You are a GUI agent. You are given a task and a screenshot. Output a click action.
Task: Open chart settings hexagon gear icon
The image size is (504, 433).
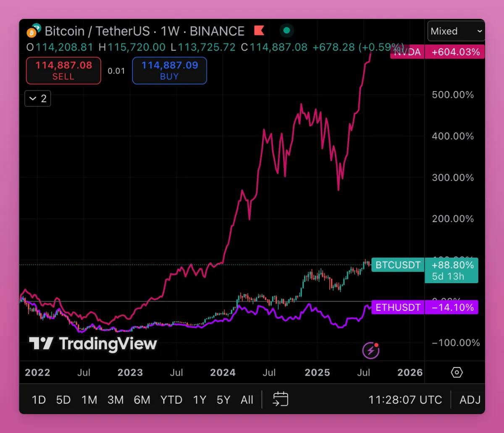point(457,372)
